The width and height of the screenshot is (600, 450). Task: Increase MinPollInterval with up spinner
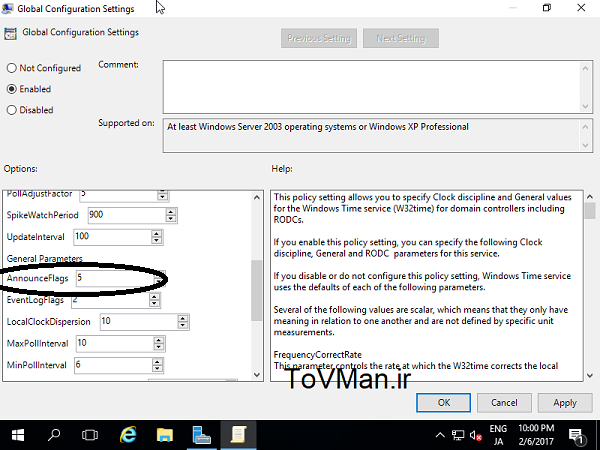click(x=157, y=362)
